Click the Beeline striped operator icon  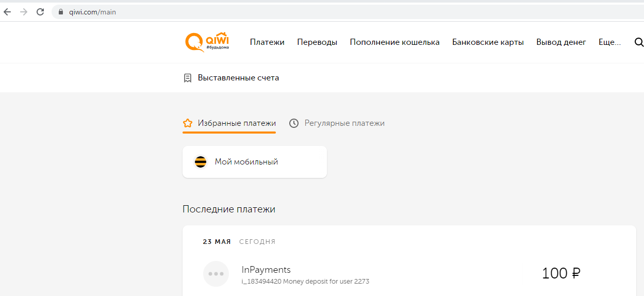pyautogui.click(x=200, y=162)
